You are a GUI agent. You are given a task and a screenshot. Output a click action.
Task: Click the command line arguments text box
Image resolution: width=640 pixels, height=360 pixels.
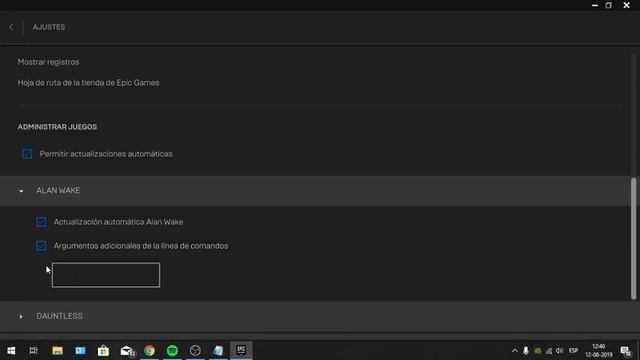(106, 275)
